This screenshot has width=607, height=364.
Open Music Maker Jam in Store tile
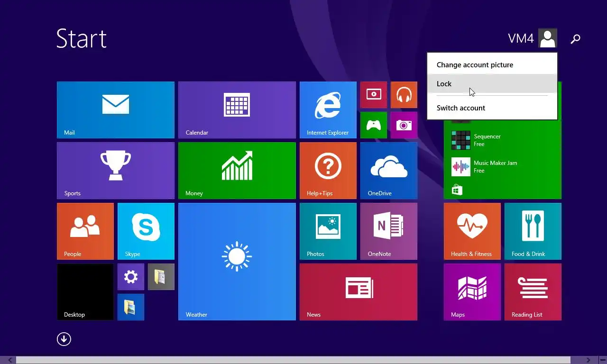coord(484,167)
